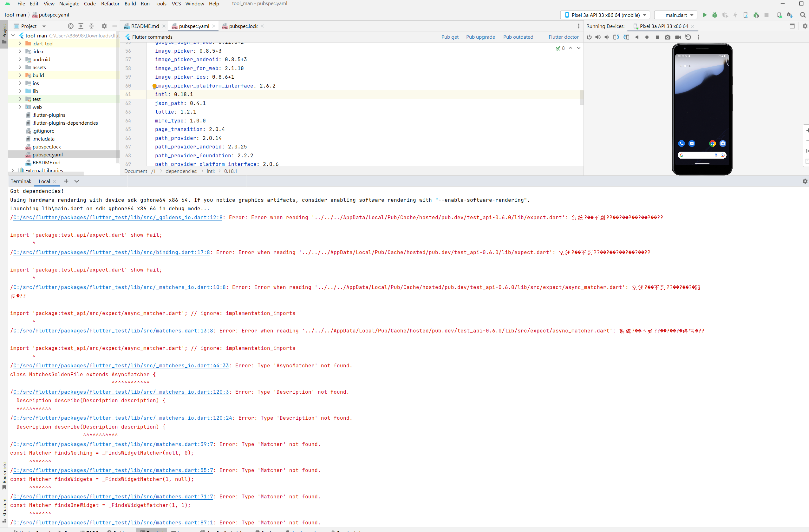Take a screenshot of the emulator screen
809x532 pixels.
tap(668, 37)
